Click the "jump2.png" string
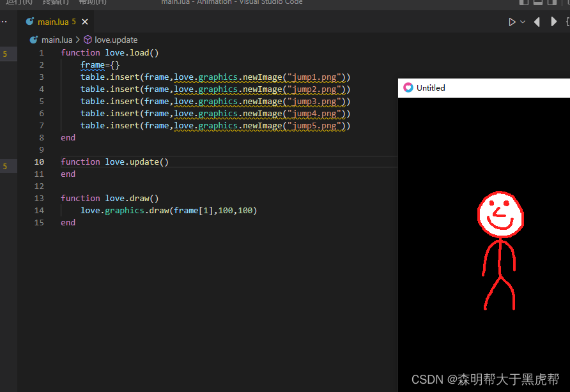The width and height of the screenshot is (570, 392). (x=314, y=89)
